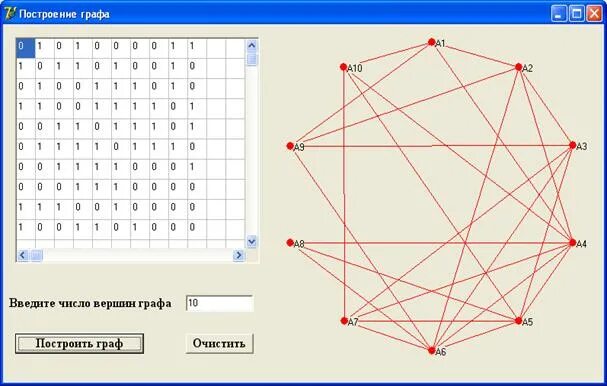607x386 pixels.
Task: Select the empty eleventh cell in first row
Action: coord(216,48)
